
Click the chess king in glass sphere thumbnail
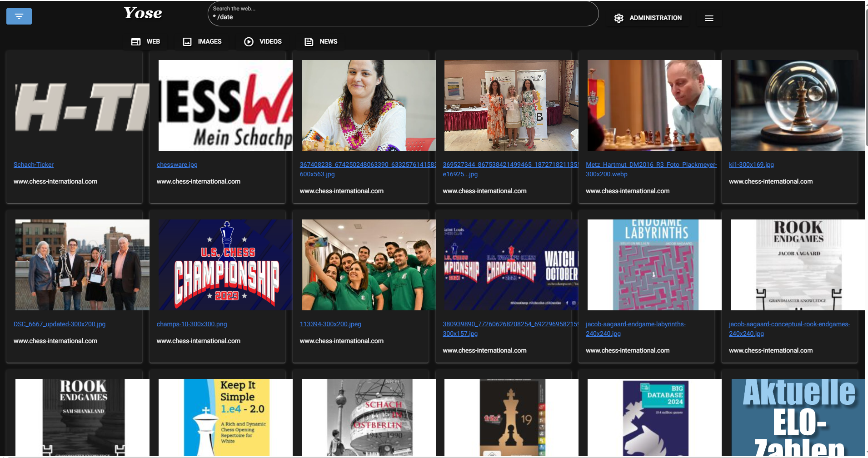coord(798,105)
